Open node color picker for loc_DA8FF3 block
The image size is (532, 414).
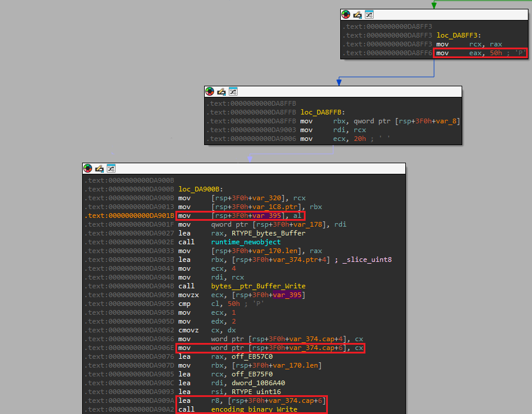pos(346,15)
